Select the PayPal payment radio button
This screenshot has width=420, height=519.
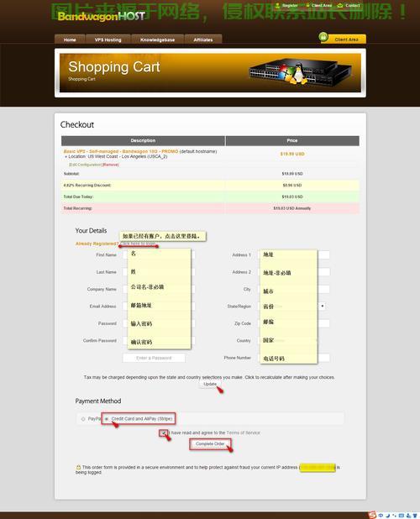tap(83, 419)
